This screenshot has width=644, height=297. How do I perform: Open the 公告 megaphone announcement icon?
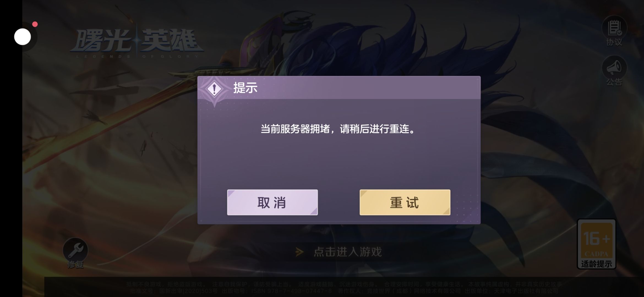click(x=614, y=67)
